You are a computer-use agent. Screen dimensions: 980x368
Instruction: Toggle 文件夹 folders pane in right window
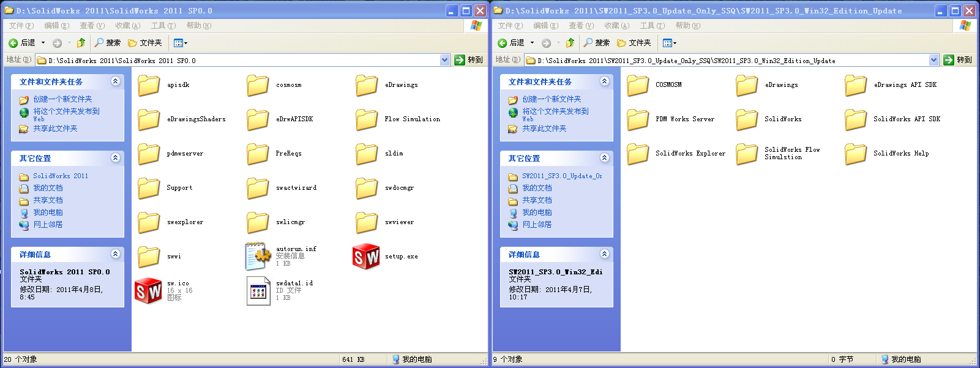634,43
